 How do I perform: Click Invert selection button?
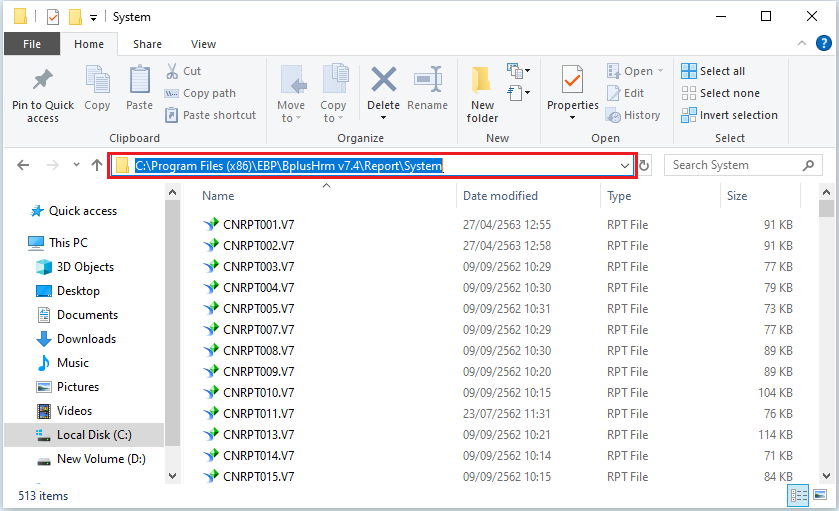pos(729,115)
